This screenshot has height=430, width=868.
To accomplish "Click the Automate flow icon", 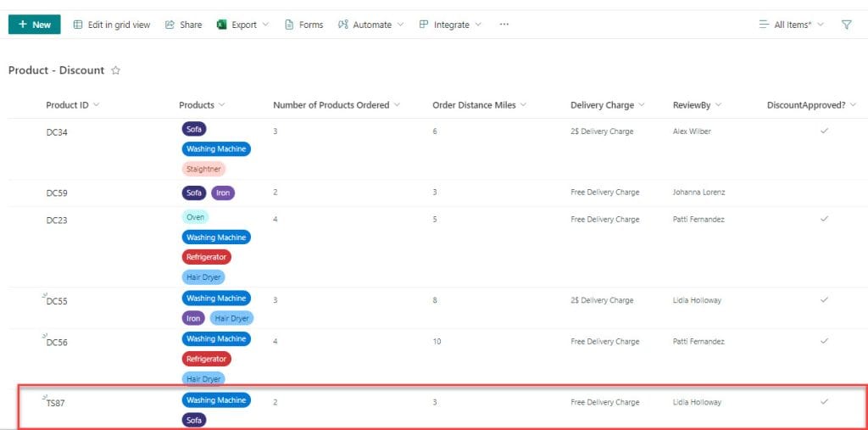I will [x=343, y=25].
